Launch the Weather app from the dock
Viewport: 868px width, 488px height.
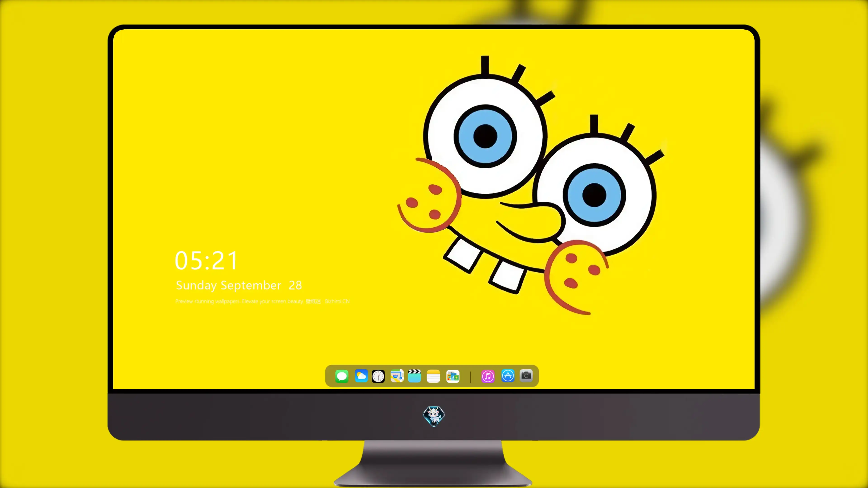pos(361,376)
